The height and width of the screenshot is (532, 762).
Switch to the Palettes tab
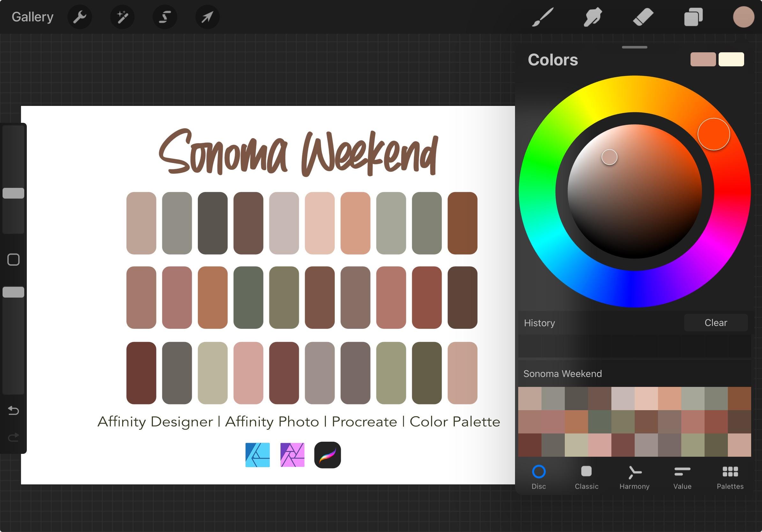(730, 477)
